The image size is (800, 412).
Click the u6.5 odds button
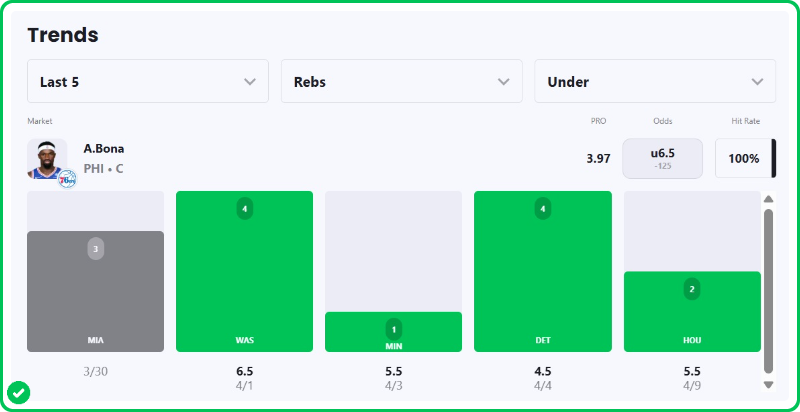coord(662,158)
